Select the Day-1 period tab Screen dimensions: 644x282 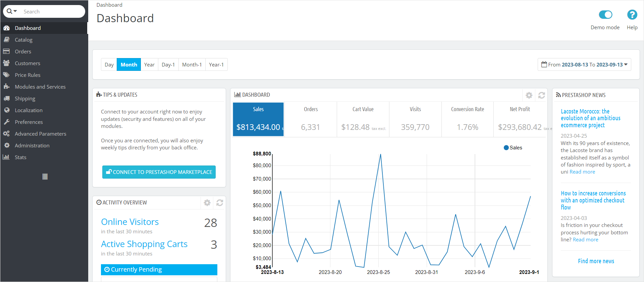point(168,64)
